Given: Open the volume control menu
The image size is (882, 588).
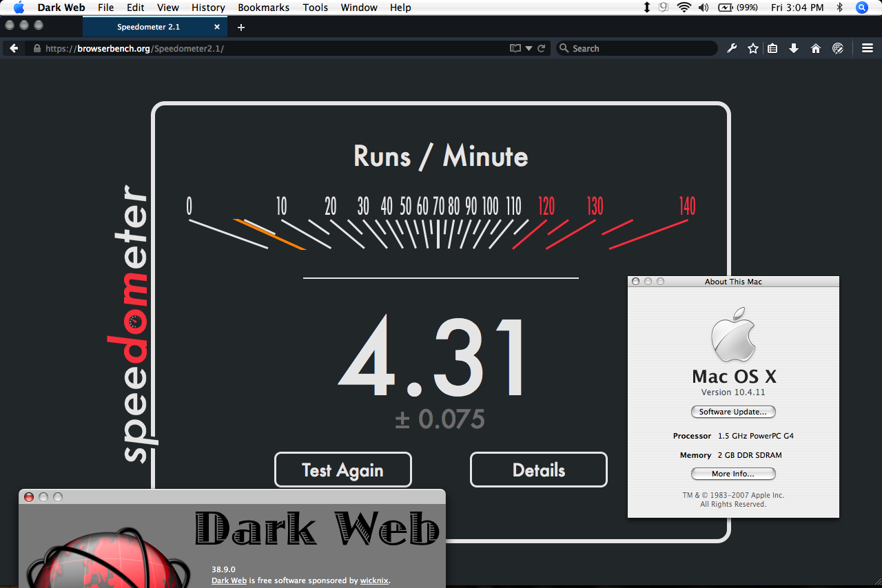Looking at the screenshot, I should point(704,8).
